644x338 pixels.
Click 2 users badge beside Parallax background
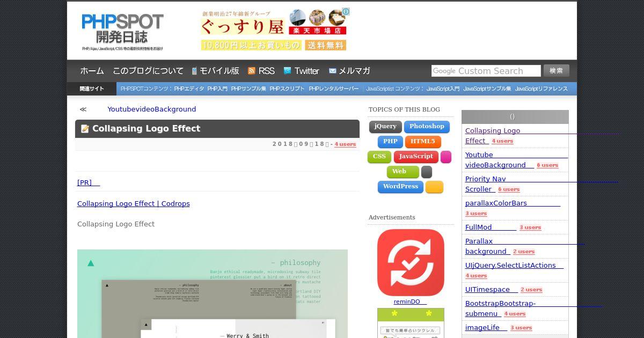click(524, 252)
